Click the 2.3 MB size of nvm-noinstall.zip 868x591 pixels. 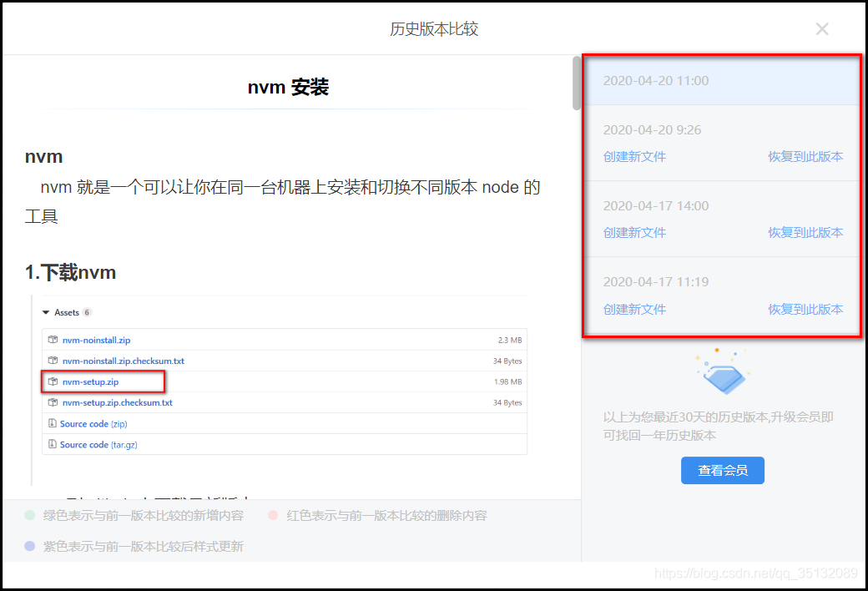point(510,340)
